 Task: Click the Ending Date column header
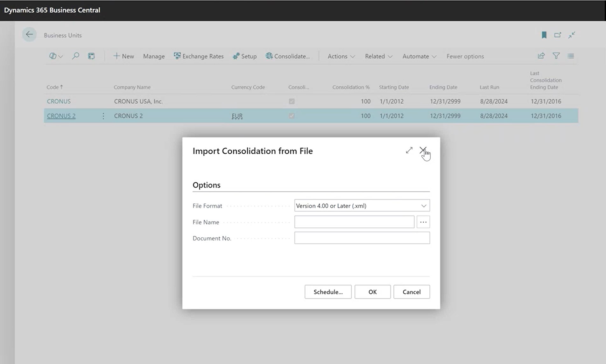coord(443,87)
